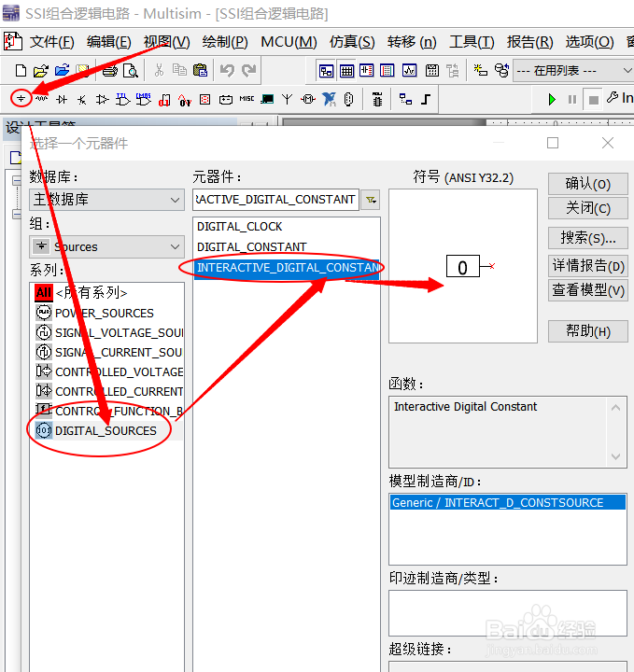Start simulation with green Run button
Viewport: 634px width, 672px height.
[x=552, y=100]
